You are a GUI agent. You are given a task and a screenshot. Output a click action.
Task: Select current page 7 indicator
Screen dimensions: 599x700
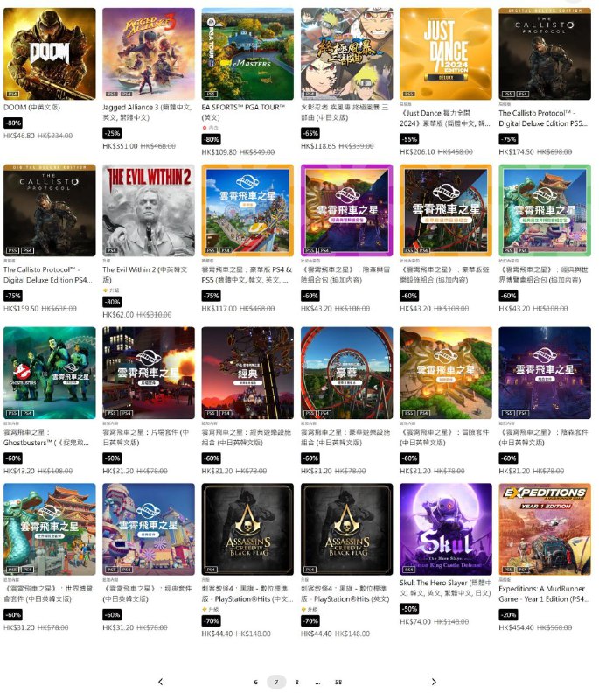(276, 682)
